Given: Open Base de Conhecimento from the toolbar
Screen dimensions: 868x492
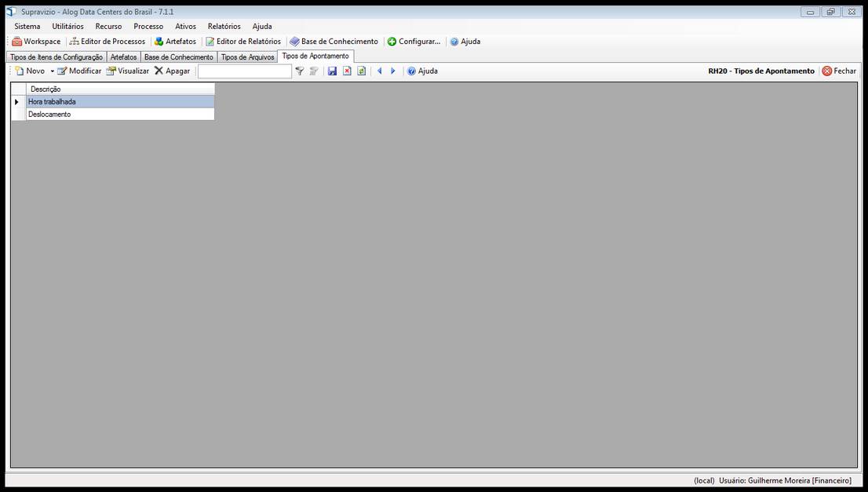Looking at the screenshot, I should (x=334, y=42).
